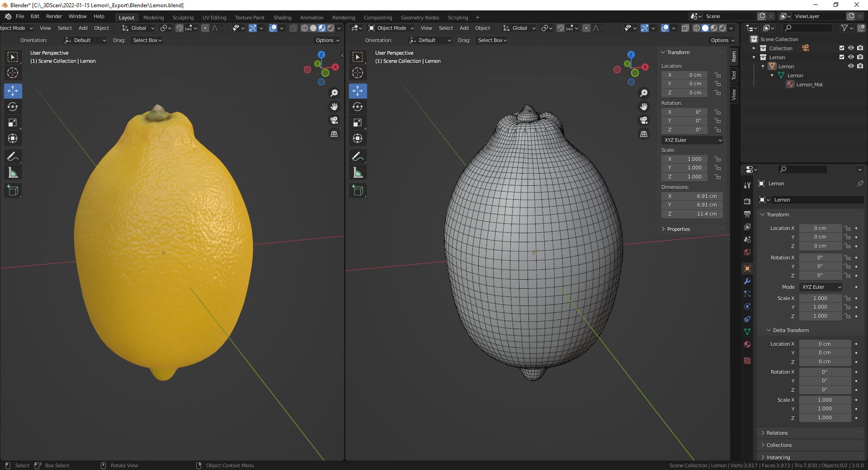Click the Lemon object name field
This screenshot has width=868, height=470.
817,200
